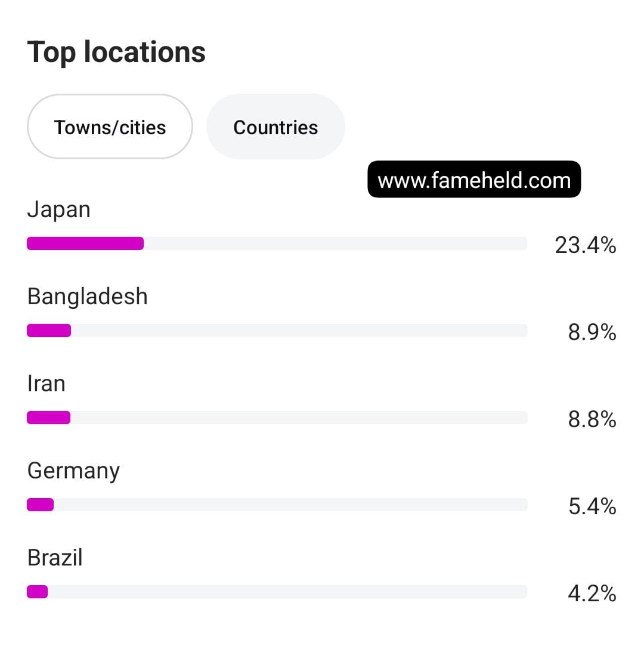Click the Brazil progress bar
644x649 pixels.
[277, 592]
